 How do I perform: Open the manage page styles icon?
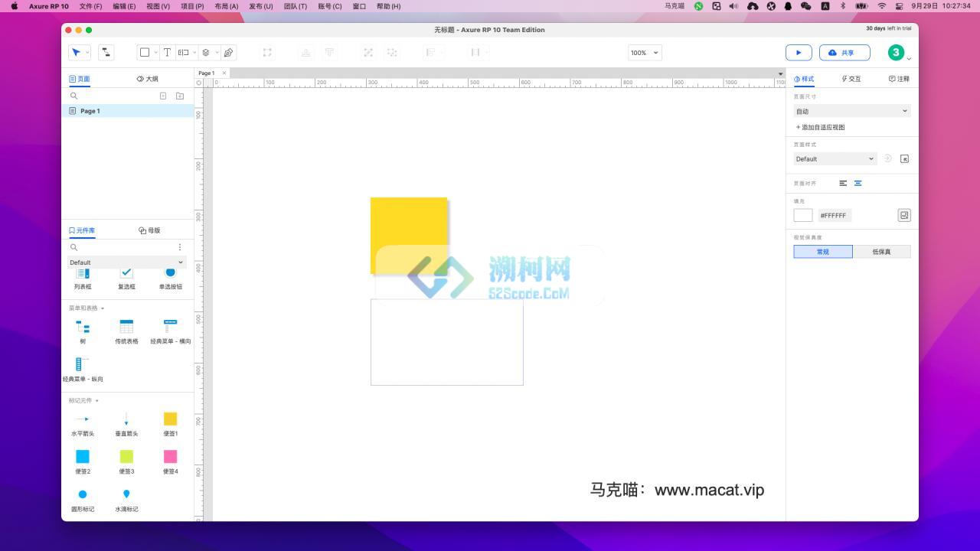coord(904,158)
